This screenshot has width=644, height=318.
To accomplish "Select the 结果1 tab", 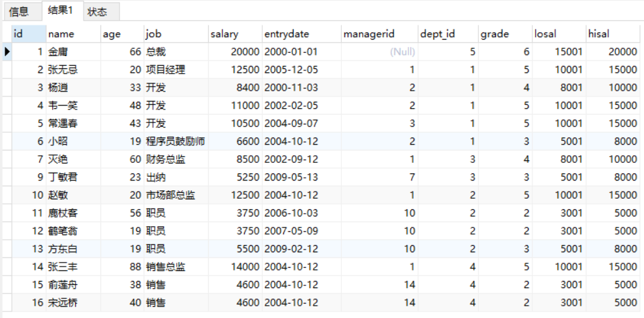I will click(63, 10).
